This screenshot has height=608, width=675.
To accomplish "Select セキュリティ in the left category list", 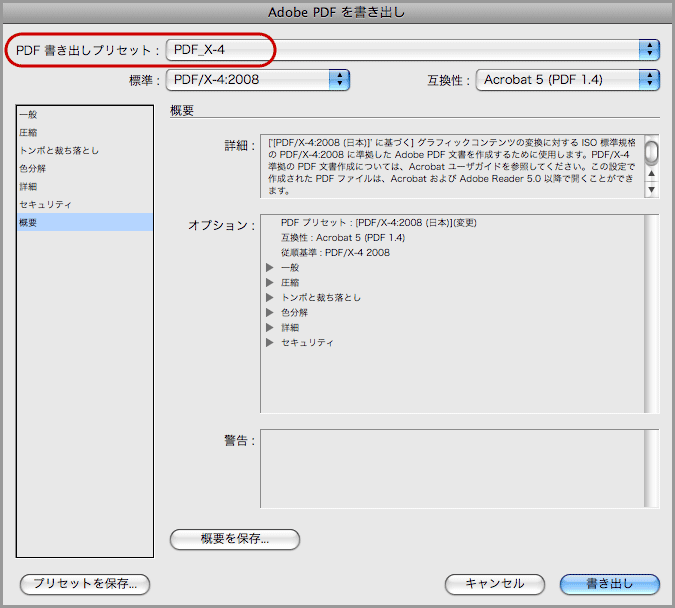I will pos(85,204).
